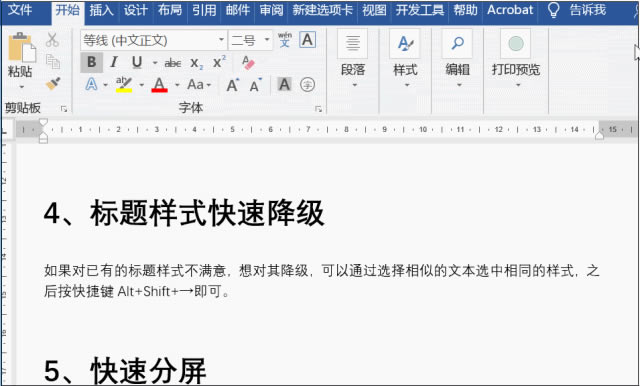Click the enclosed character 字 icon

[x=307, y=85]
